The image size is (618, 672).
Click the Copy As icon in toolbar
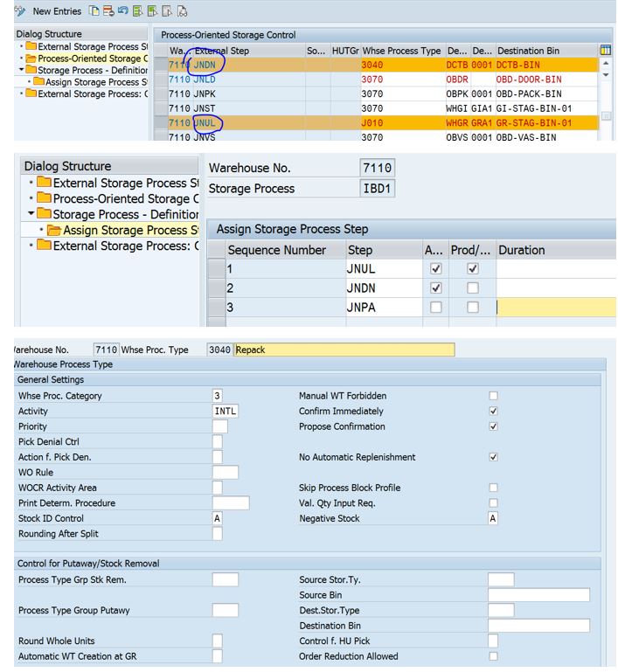click(x=94, y=11)
